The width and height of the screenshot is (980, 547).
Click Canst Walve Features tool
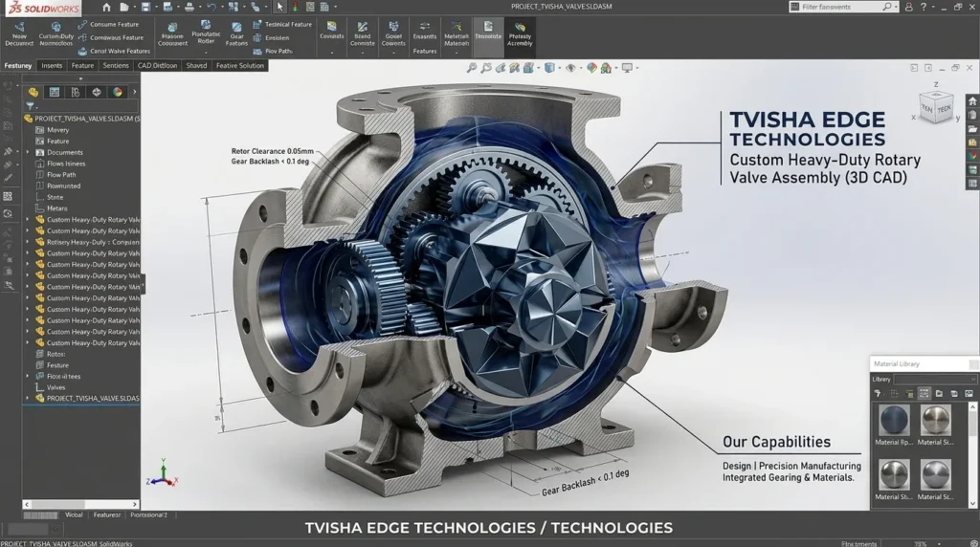pyautogui.click(x=114, y=52)
